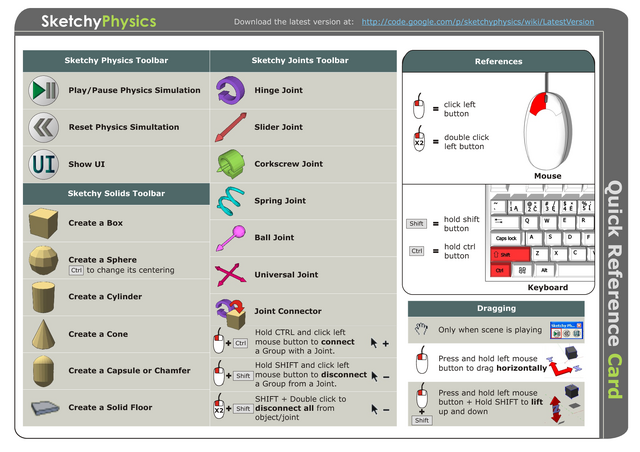Click the X2 double-click mouse icon in References

click(x=419, y=138)
